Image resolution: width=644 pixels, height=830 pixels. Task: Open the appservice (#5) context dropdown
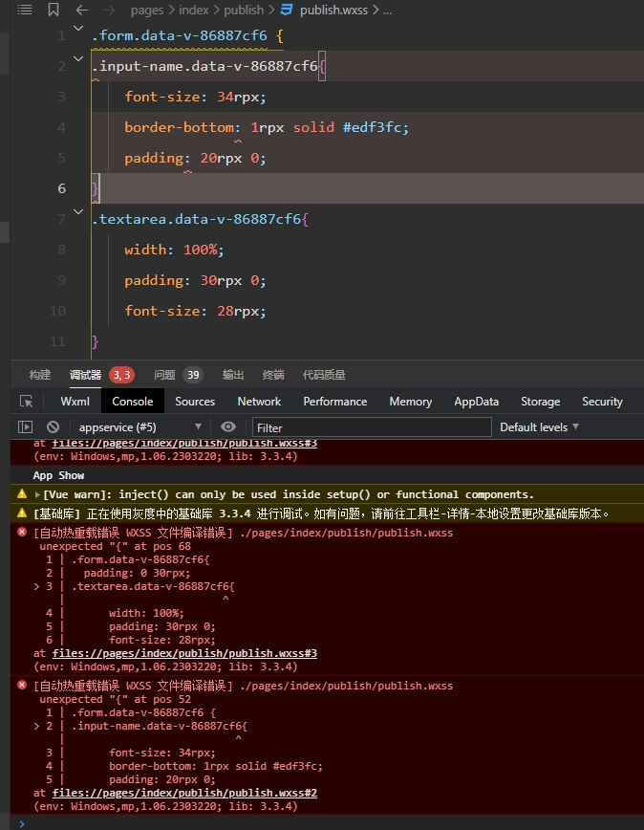(x=140, y=427)
